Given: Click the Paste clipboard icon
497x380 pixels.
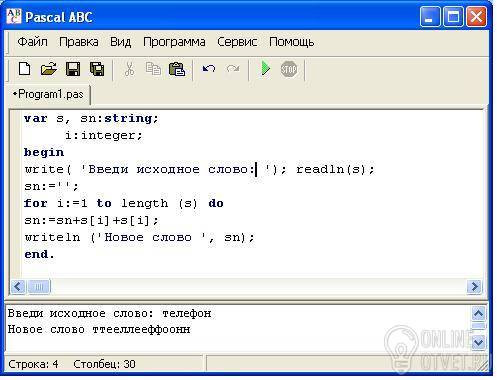Looking at the screenshot, I should click(x=177, y=69).
